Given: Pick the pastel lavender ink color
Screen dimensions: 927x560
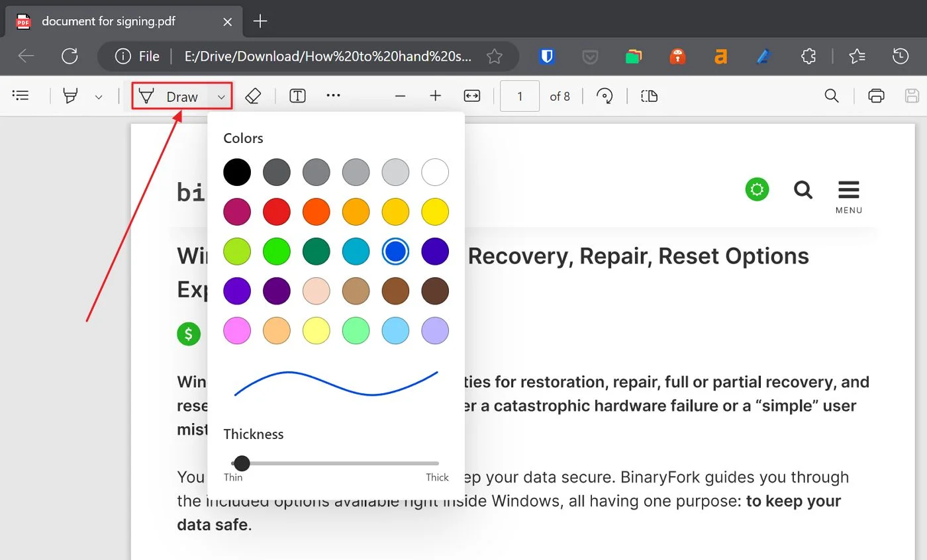Looking at the screenshot, I should (x=435, y=331).
